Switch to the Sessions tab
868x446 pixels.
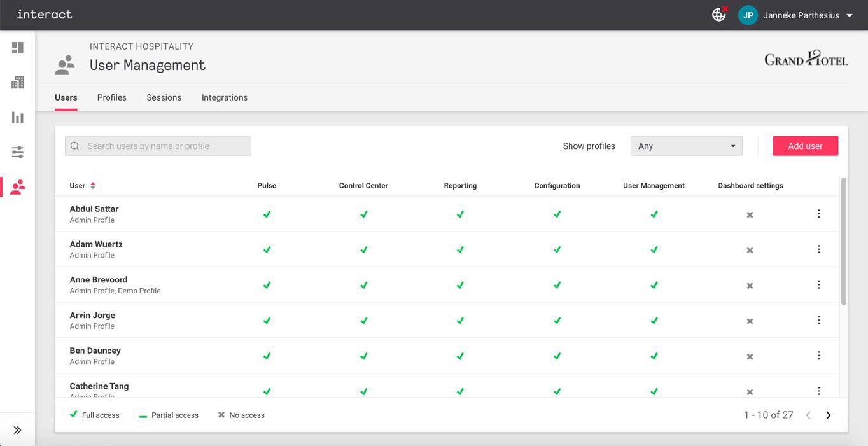click(x=164, y=97)
